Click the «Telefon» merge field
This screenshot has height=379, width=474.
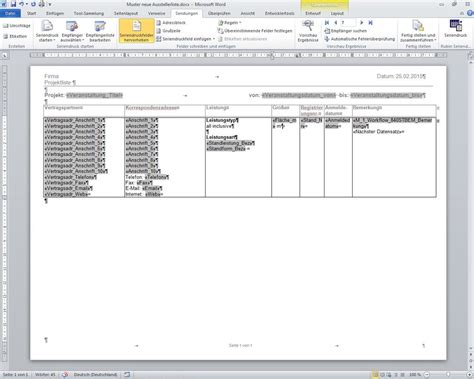[x=156, y=177]
